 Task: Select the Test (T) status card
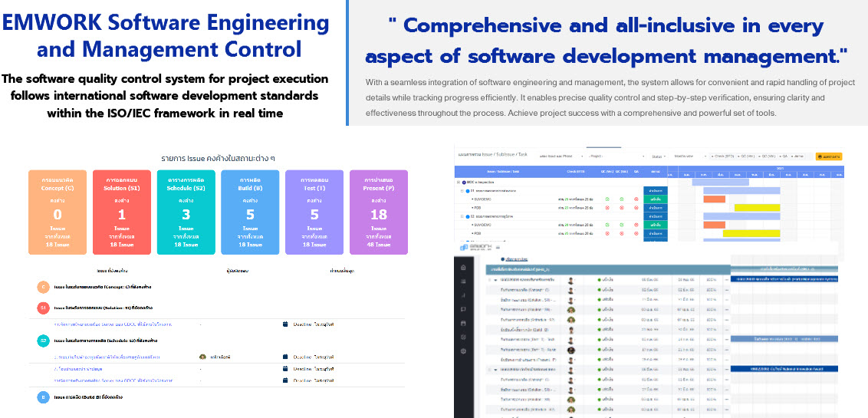click(314, 212)
